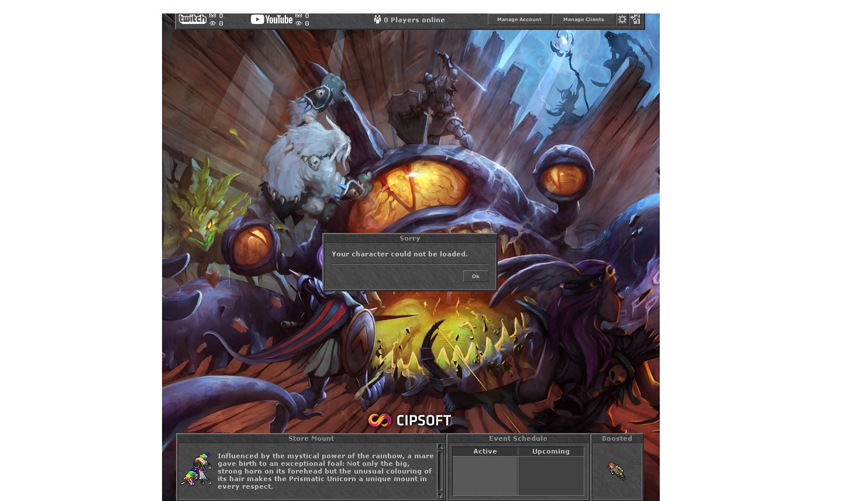
Task: Open the YouTube logo link
Action: [x=272, y=19]
